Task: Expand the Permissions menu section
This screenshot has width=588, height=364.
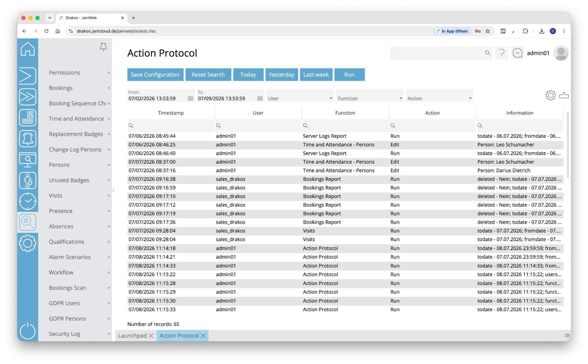Action: (109, 73)
